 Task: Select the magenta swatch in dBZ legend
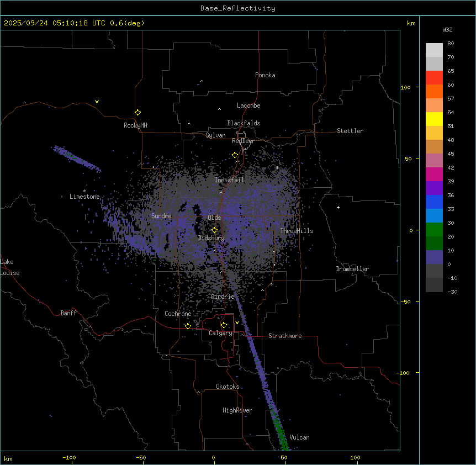coord(434,175)
